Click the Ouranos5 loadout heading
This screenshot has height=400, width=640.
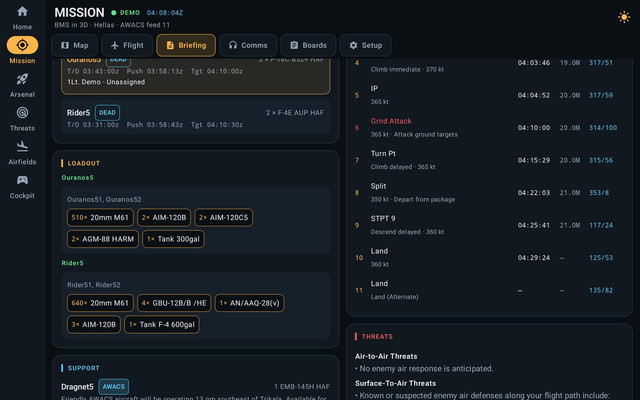coord(78,178)
